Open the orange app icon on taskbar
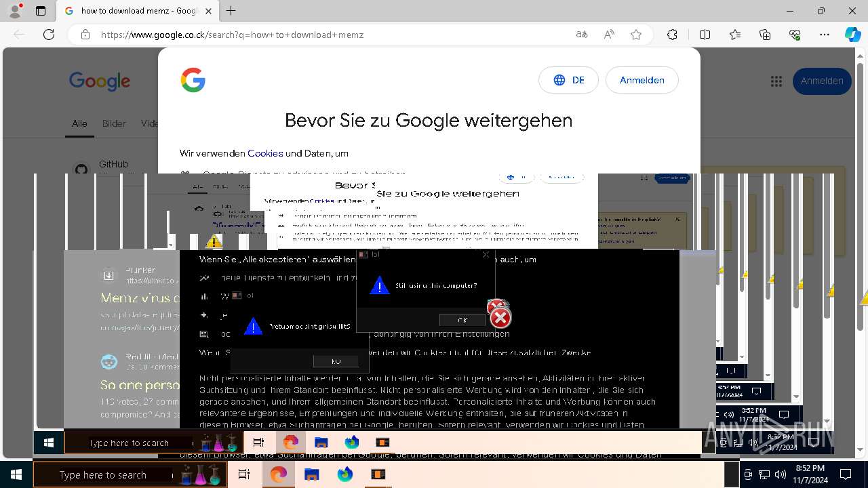The width and height of the screenshot is (868, 488). click(378, 475)
